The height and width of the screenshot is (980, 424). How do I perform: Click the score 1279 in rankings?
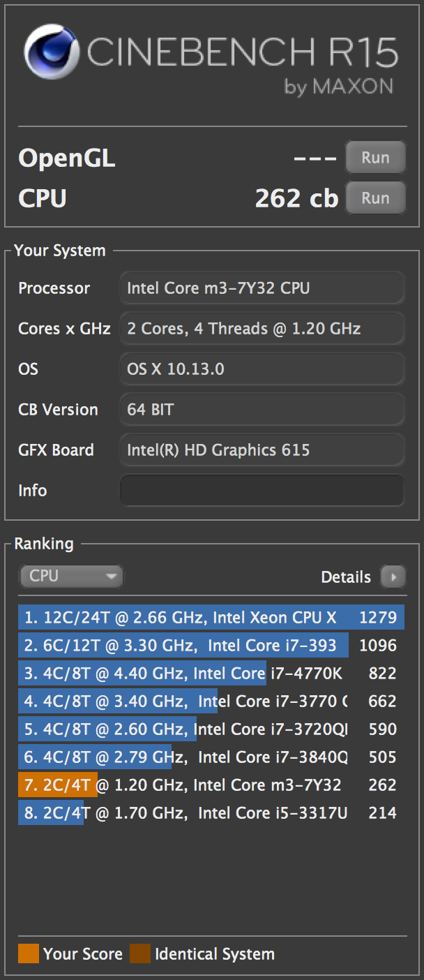378,617
